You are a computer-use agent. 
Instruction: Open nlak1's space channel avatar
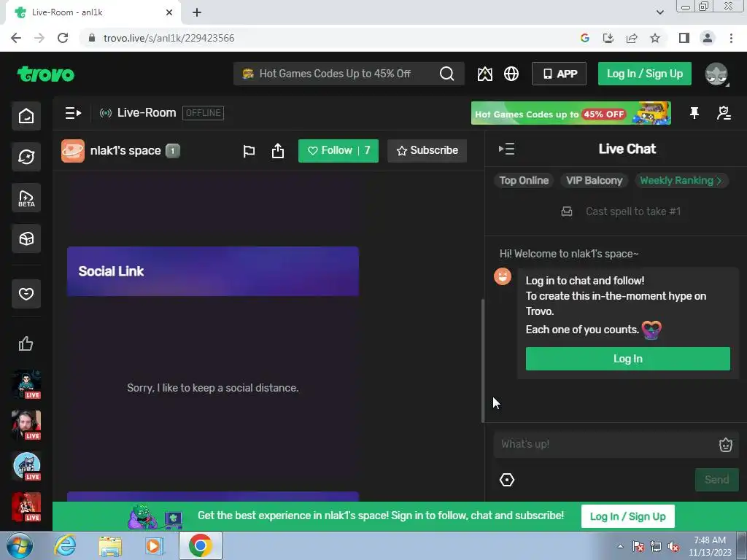tap(73, 151)
